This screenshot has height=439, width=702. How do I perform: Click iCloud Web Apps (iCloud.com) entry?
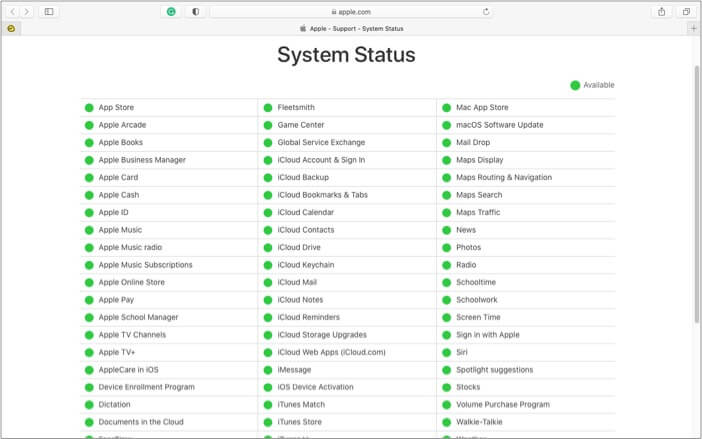coord(331,352)
